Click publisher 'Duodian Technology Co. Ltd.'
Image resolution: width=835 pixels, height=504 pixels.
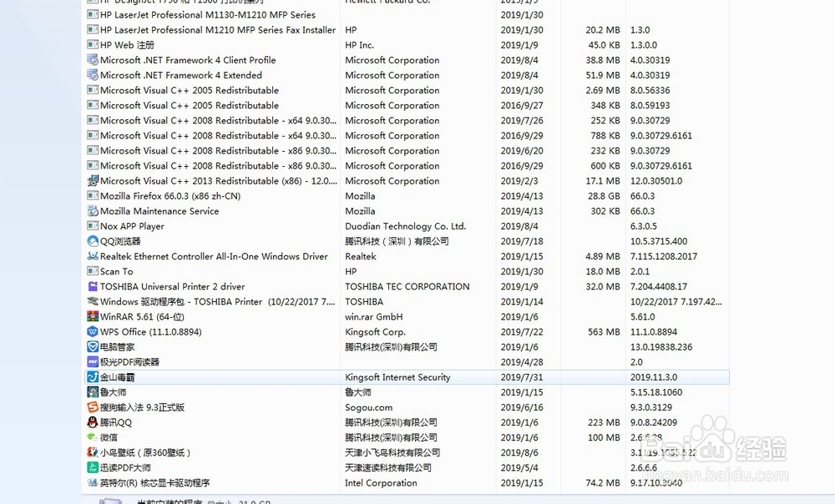tap(405, 226)
